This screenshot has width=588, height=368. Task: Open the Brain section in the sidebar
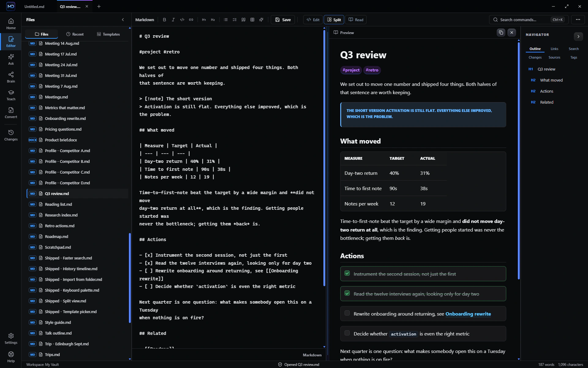coord(11,77)
